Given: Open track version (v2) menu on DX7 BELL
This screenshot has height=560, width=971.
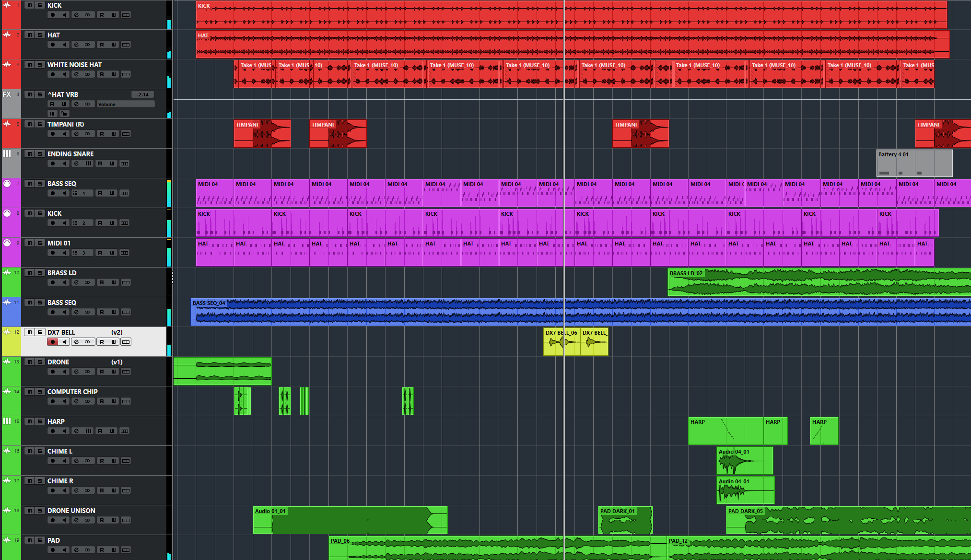Looking at the screenshot, I should 117,332.
